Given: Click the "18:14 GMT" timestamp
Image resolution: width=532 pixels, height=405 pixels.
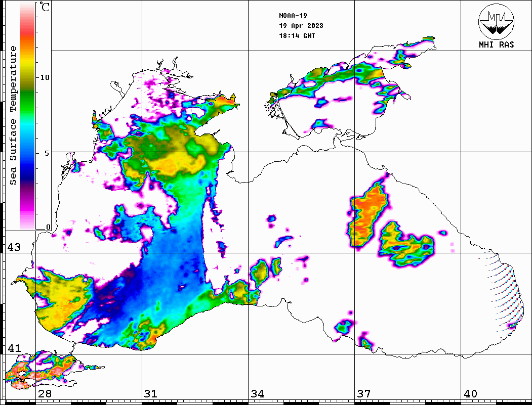Looking at the screenshot, I should (297, 36).
